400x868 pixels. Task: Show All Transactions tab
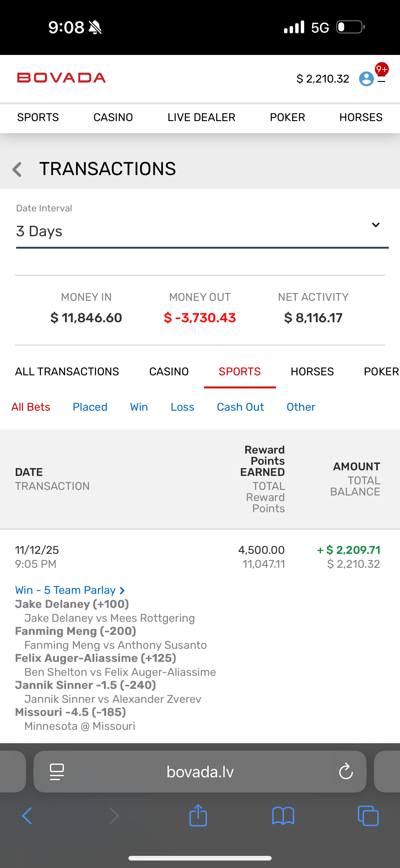[67, 372]
